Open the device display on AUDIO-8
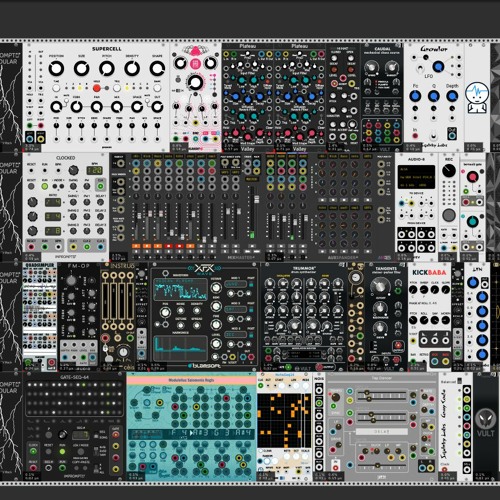 pyautogui.click(x=416, y=177)
